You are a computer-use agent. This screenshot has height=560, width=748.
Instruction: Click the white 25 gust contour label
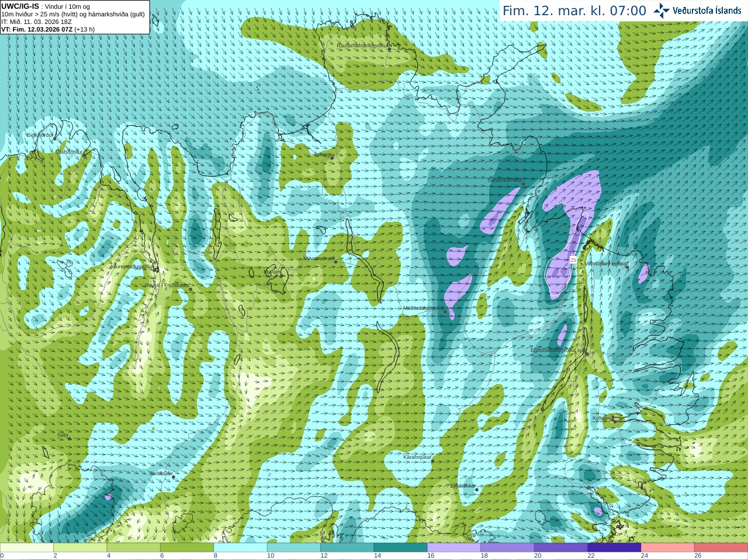[x=573, y=260]
